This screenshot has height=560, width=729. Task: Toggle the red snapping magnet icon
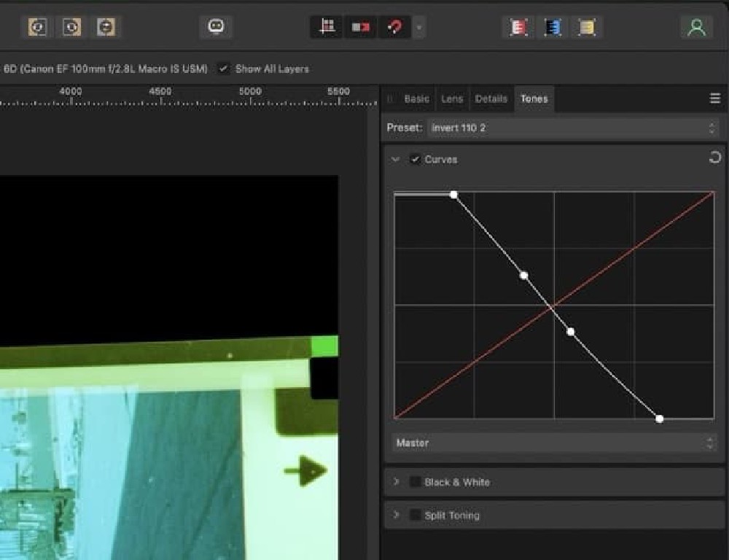(x=394, y=27)
